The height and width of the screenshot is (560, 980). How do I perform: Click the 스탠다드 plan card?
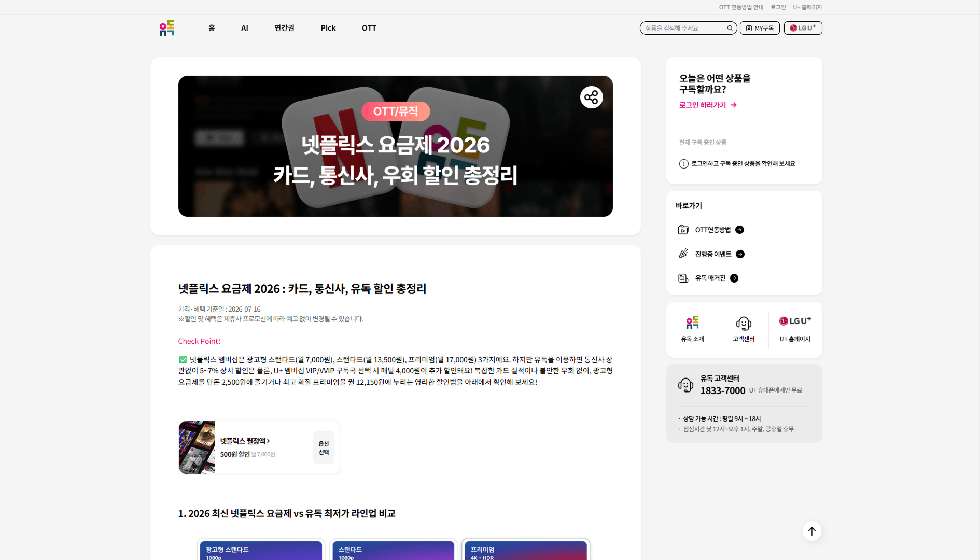(x=393, y=550)
